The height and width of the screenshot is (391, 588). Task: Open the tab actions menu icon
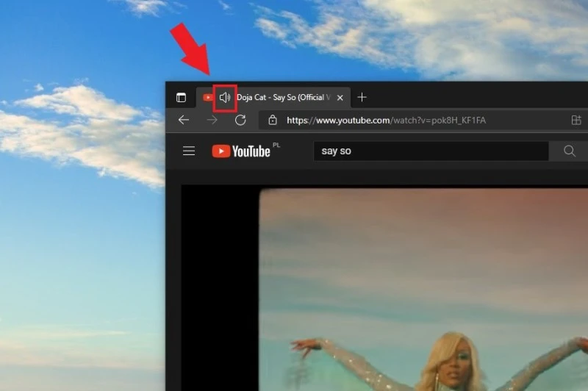point(181,98)
